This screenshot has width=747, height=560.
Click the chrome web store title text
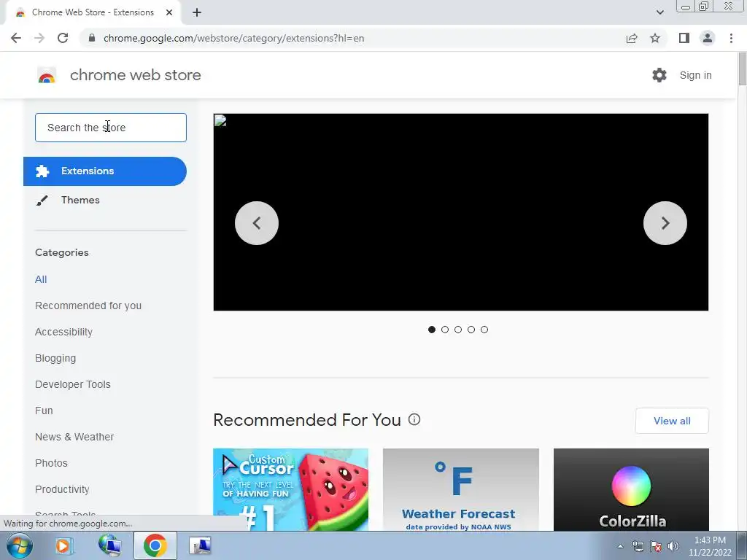point(135,75)
